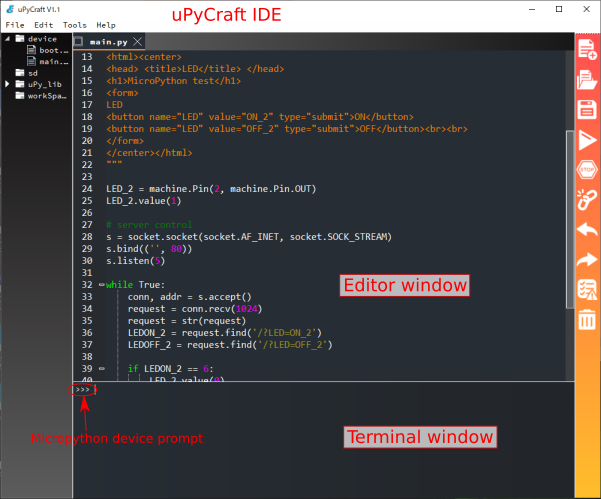The width and height of the screenshot is (601, 499).
Task: Minimize the uPyCraft window
Action: click(532, 9)
